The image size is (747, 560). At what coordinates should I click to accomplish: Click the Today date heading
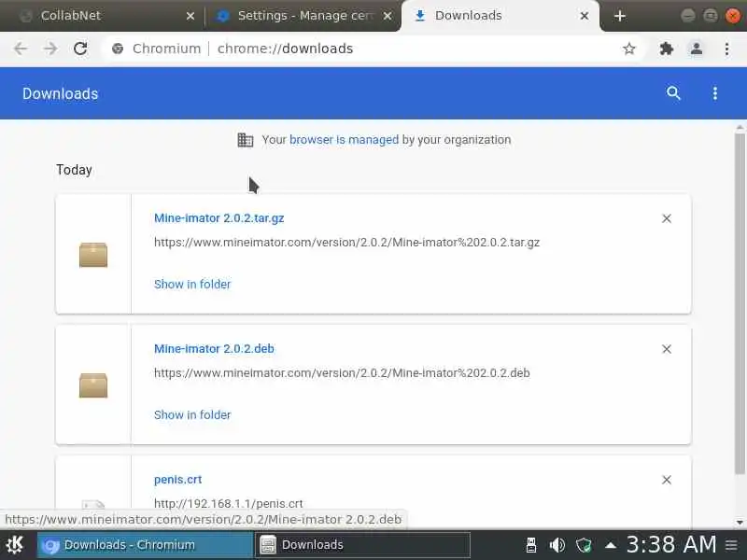74,170
